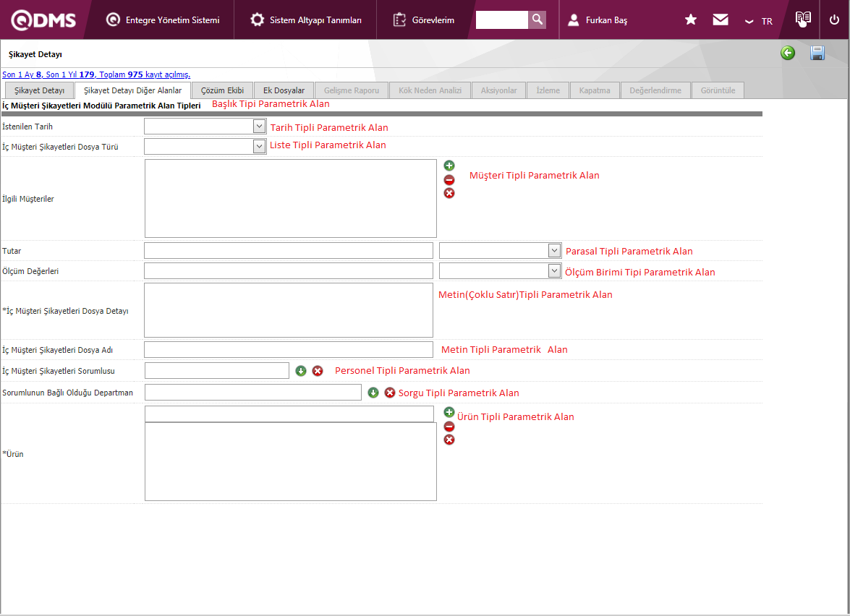
Task: Expand Ölçüm Değerleri unit dropdown
Action: 553,271
